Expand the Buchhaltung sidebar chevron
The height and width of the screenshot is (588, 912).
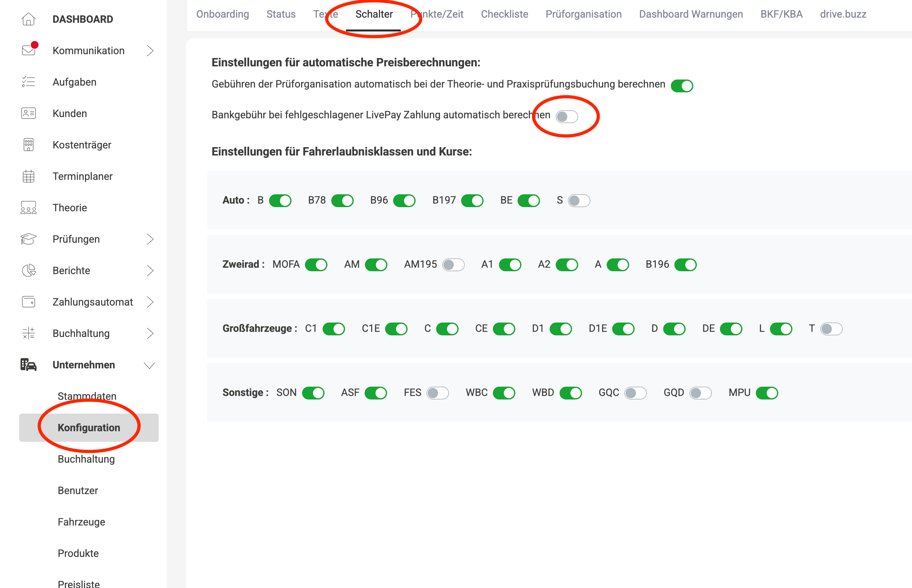(150, 333)
